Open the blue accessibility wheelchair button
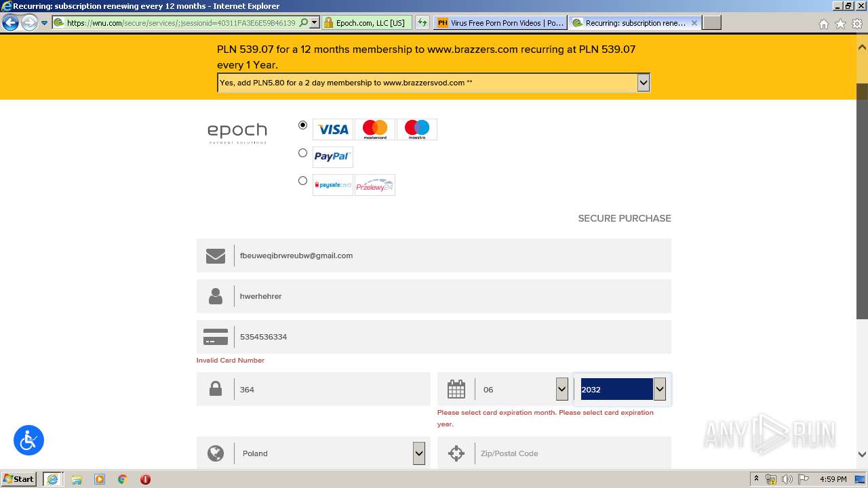 click(x=28, y=441)
